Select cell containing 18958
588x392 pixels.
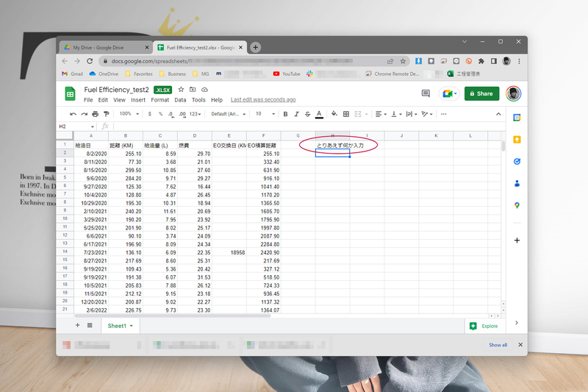point(229,252)
